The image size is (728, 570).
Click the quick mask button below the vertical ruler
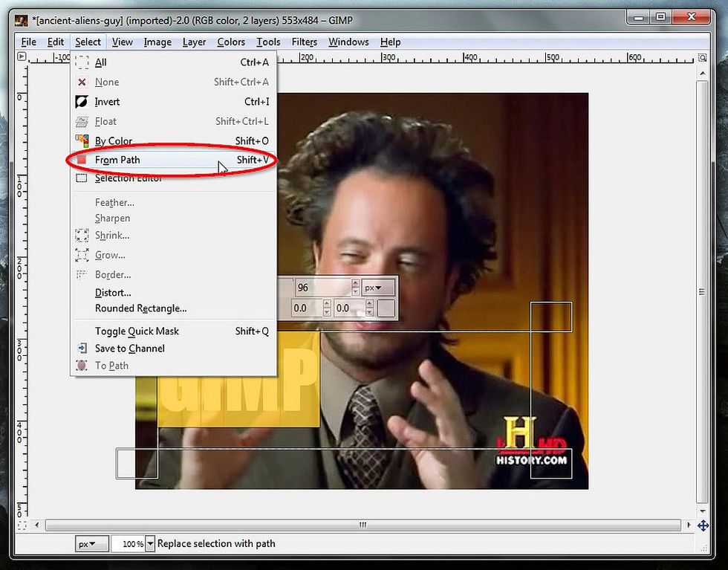[x=22, y=525]
